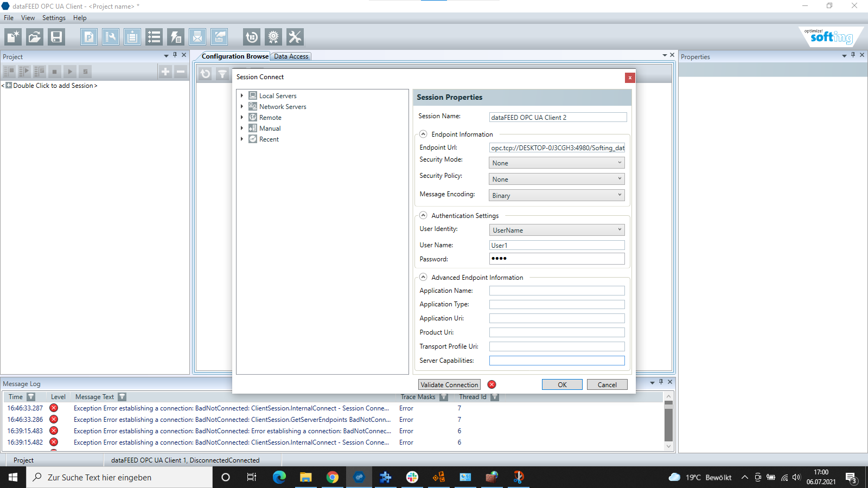Viewport: 868px width, 488px height.
Task: Click the bulleted list toolbar icon
Action: 154,37
